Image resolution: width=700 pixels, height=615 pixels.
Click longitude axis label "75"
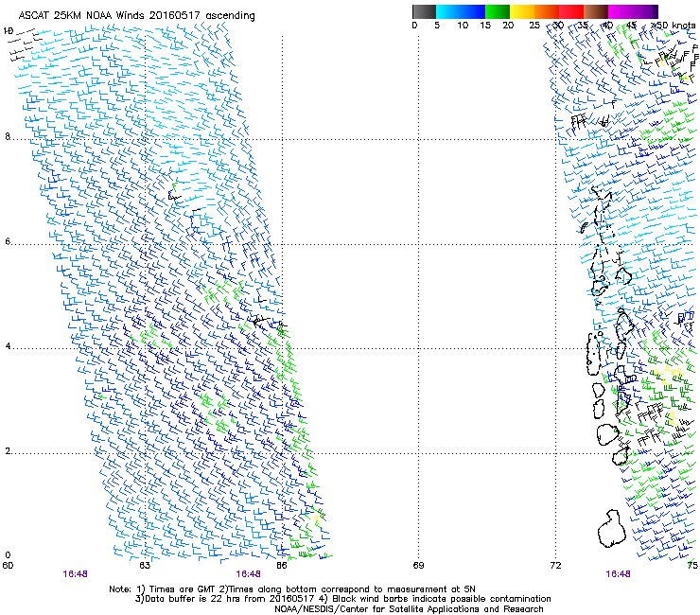(x=692, y=566)
